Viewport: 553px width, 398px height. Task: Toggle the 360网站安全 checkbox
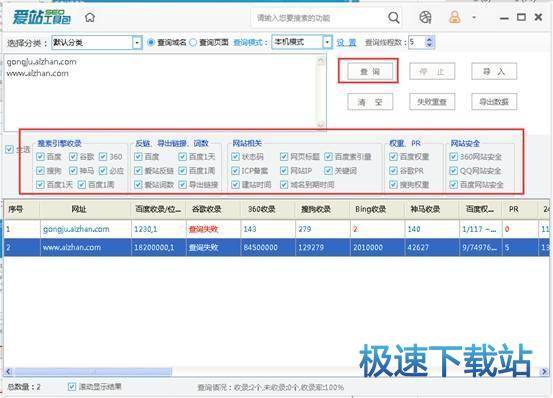(454, 157)
